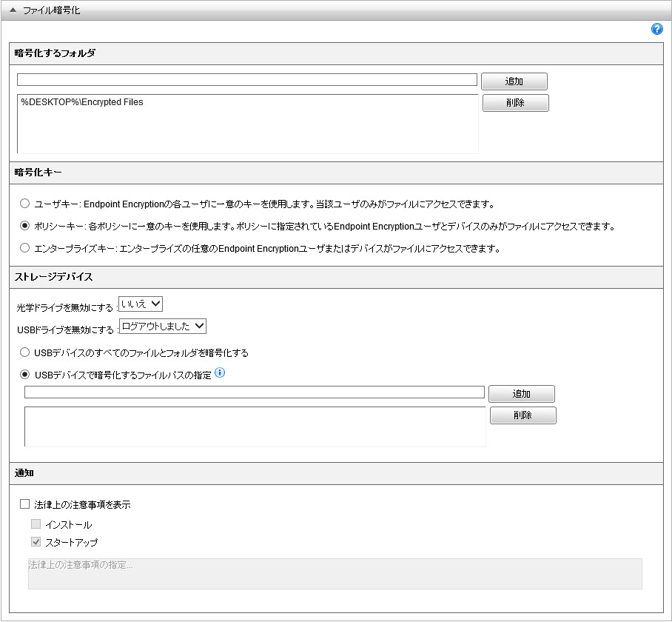
Task: Toggle the スタートアップ checkbox
Action: click(36, 542)
